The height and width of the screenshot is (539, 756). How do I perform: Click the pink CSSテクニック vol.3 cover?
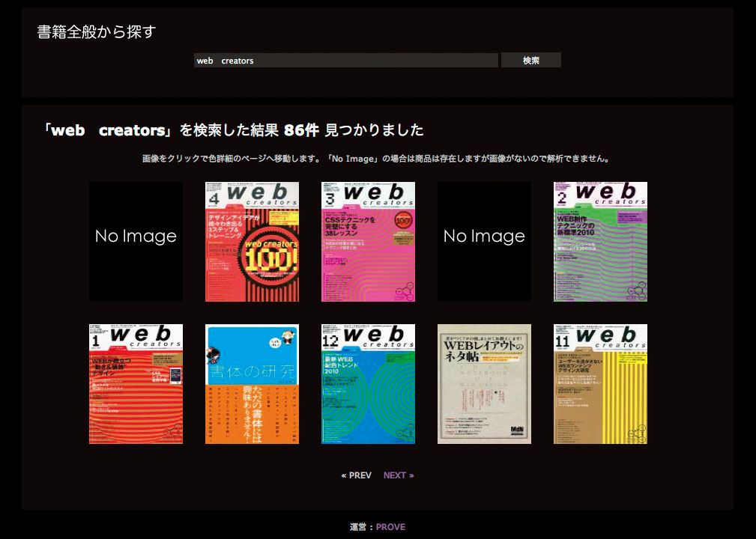coord(368,241)
